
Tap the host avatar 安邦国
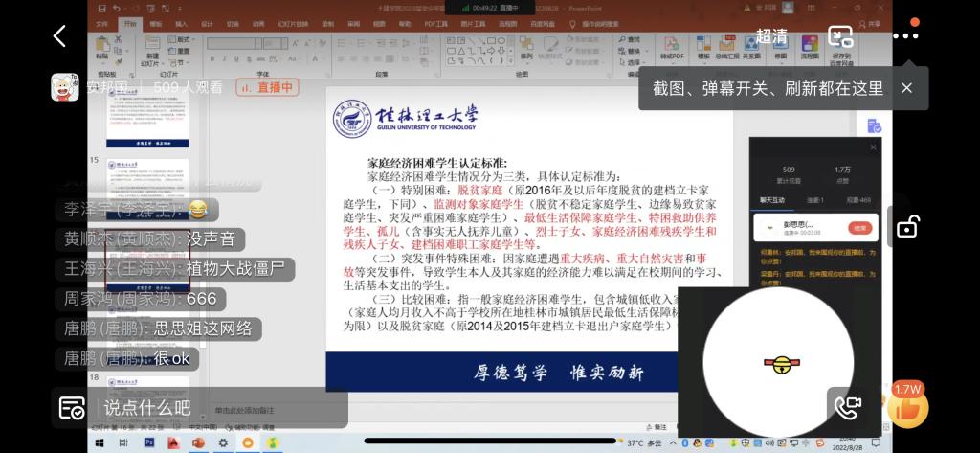pyautogui.click(x=65, y=87)
